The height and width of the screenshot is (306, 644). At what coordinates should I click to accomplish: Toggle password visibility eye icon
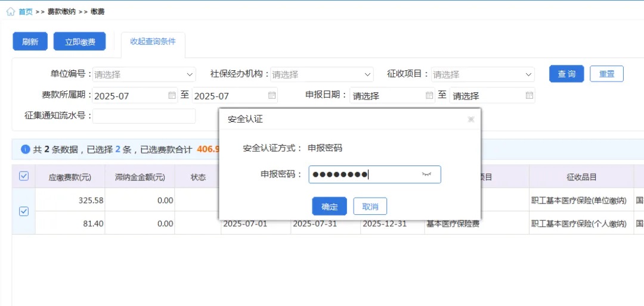pyautogui.click(x=426, y=174)
